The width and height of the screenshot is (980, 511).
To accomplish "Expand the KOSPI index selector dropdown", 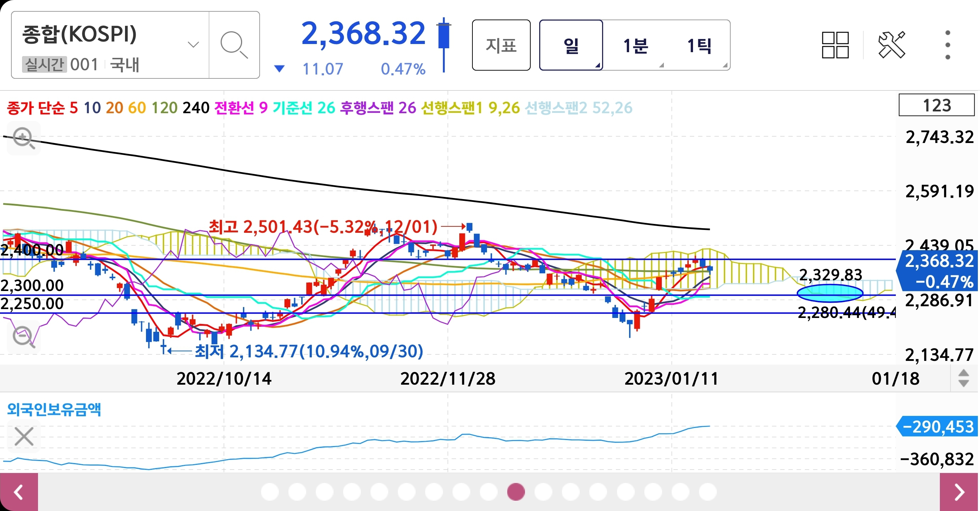I will coord(193,45).
